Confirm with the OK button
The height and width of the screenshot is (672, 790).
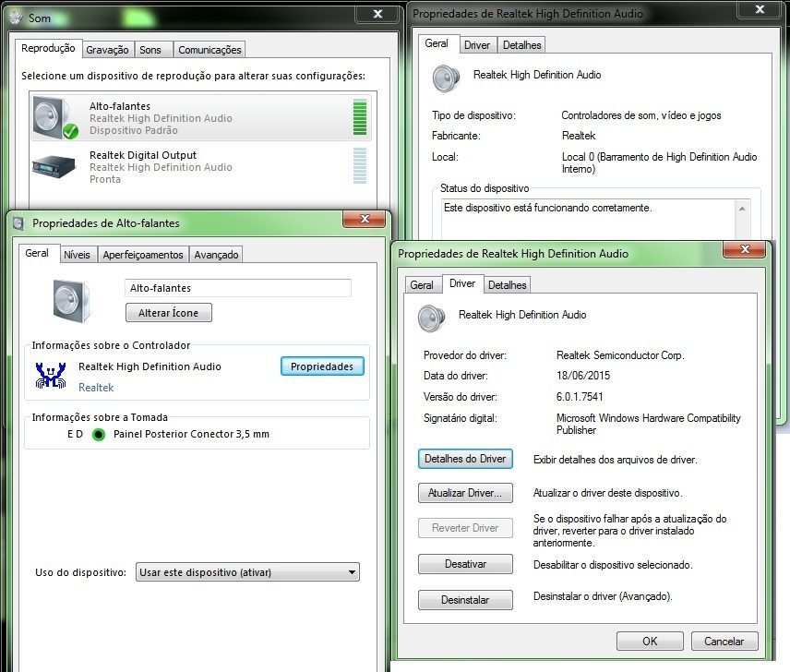tap(650, 642)
